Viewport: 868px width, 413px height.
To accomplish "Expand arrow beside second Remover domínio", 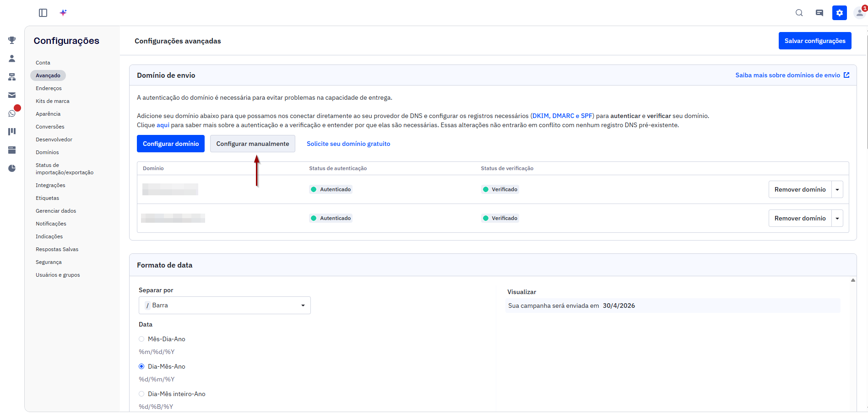I will point(837,218).
